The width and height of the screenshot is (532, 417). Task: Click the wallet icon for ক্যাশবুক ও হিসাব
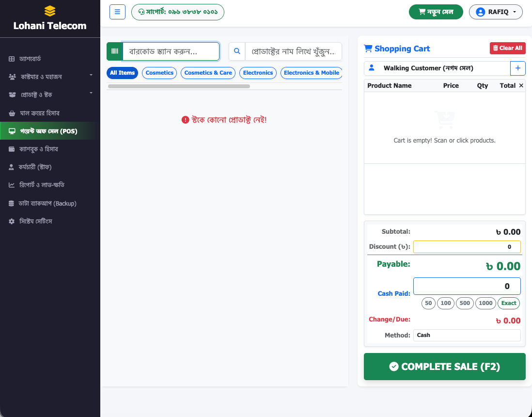(12, 149)
